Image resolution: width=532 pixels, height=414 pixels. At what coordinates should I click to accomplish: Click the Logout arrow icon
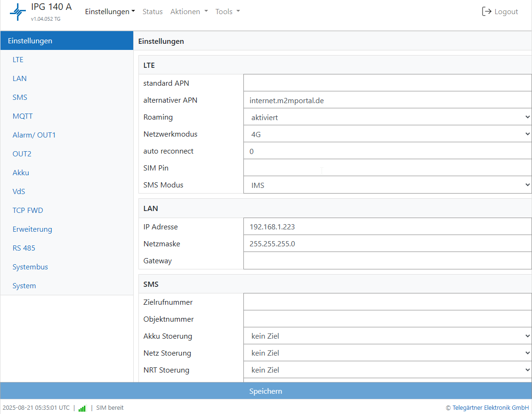click(x=486, y=12)
